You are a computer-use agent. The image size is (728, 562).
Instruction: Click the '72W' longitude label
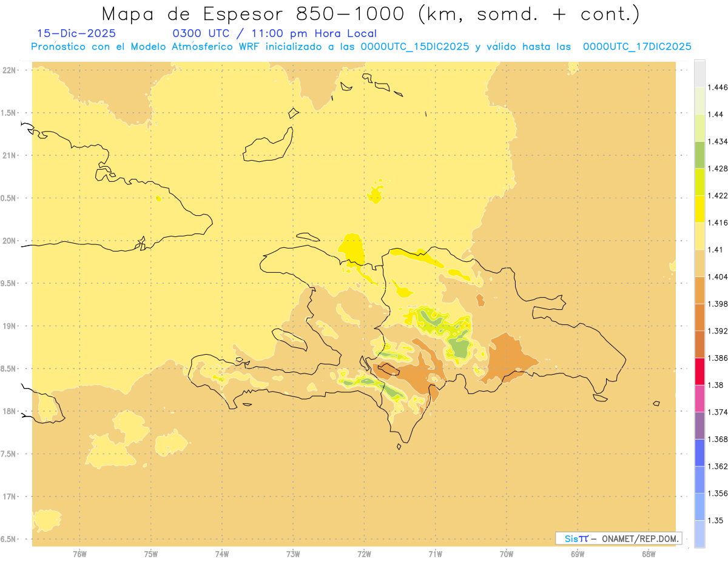pyautogui.click(x=365, y=554)
